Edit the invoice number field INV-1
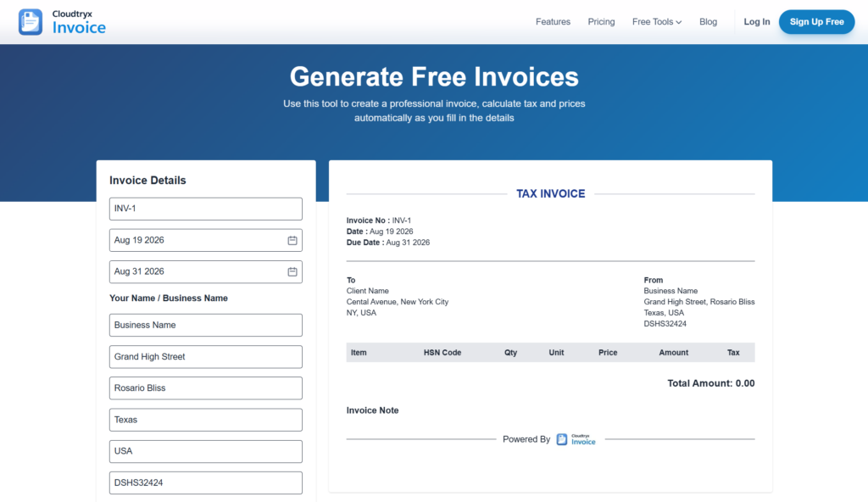868x502 pixels. (206, 209)
